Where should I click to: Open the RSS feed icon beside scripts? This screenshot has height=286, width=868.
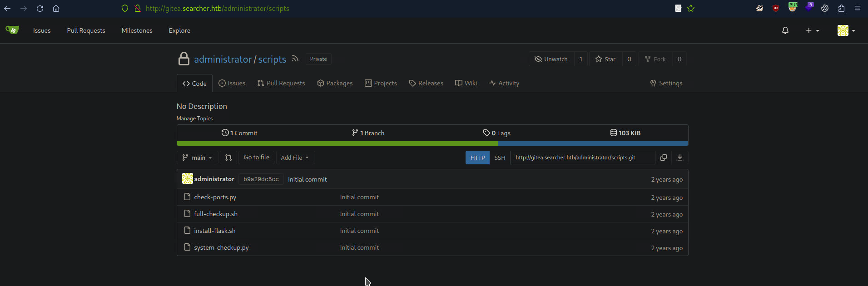295,59
